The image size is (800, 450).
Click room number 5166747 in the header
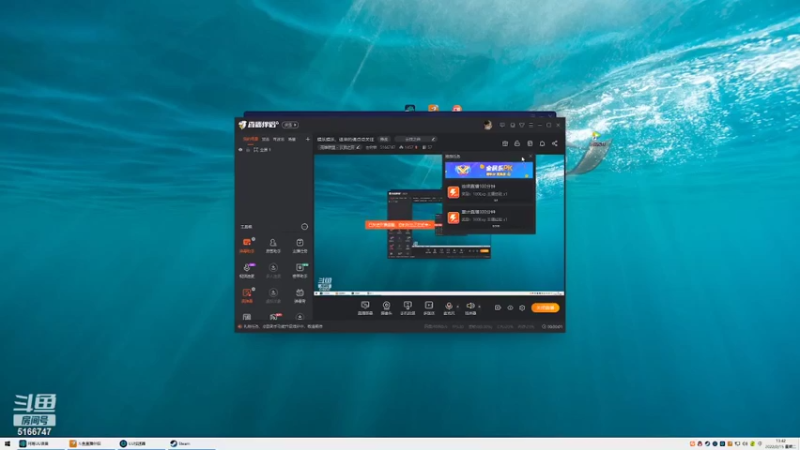pyautogui.click(x=387, y=147)
